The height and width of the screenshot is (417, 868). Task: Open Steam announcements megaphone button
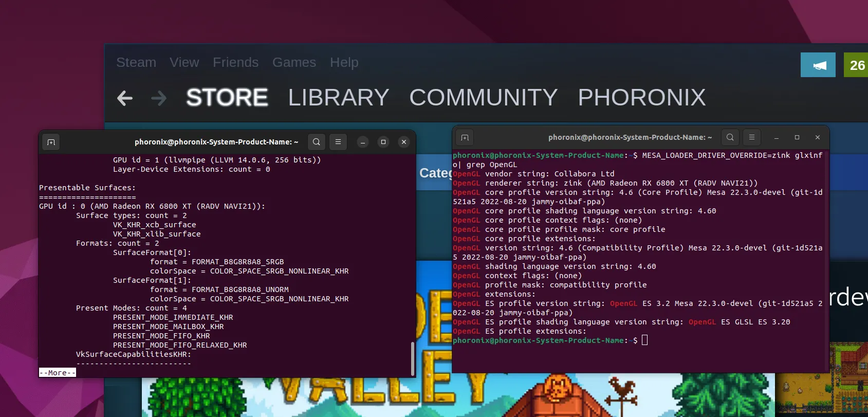[x=818, y=65]
